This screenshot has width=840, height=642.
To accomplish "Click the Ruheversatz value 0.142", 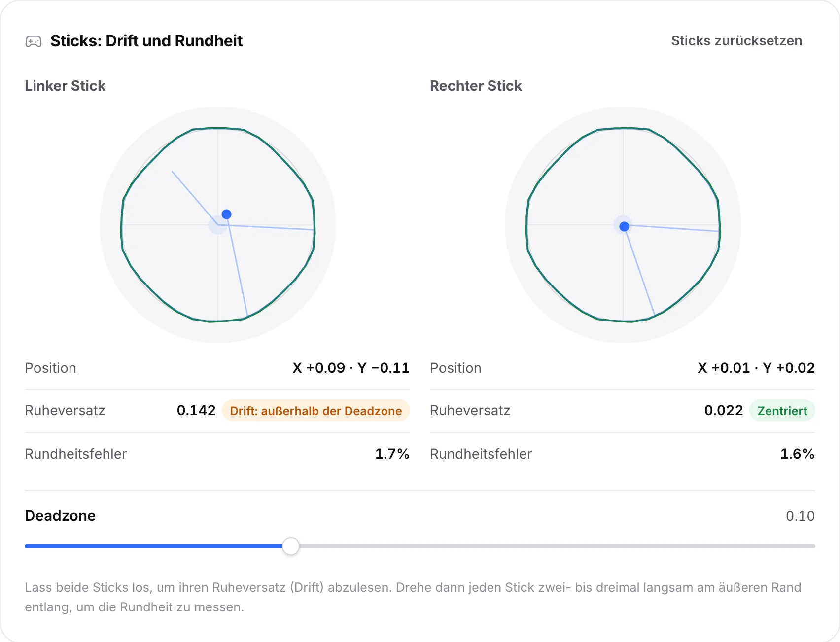I will pos(196,410).
